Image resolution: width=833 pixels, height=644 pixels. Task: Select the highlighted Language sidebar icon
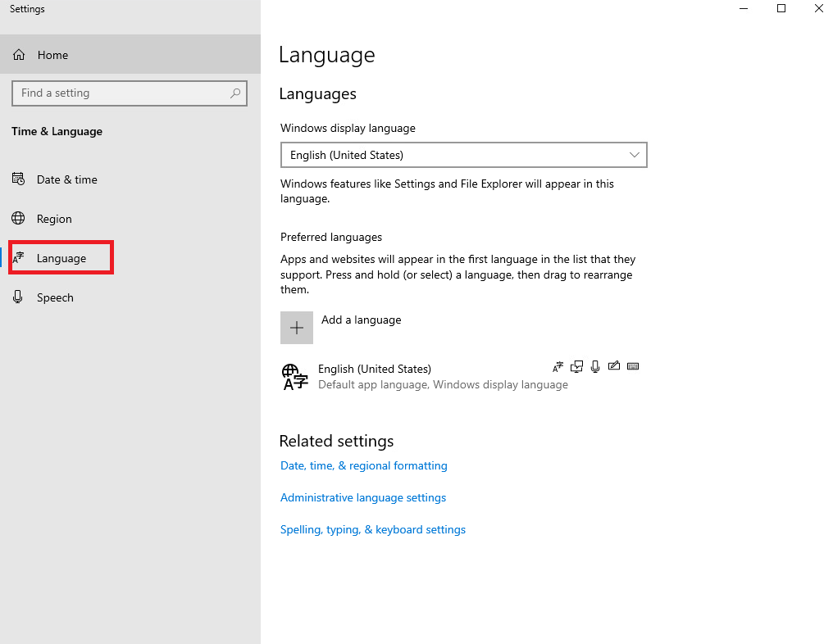(x=18, y=257)
